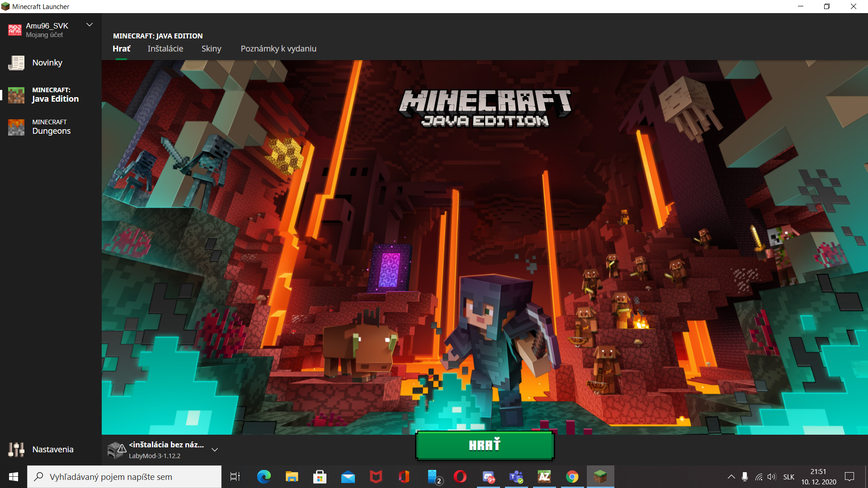The height and width of the screenshot is (488, 868).
Task: Switch to the Skiny tab
Action: tap(211, 49)
